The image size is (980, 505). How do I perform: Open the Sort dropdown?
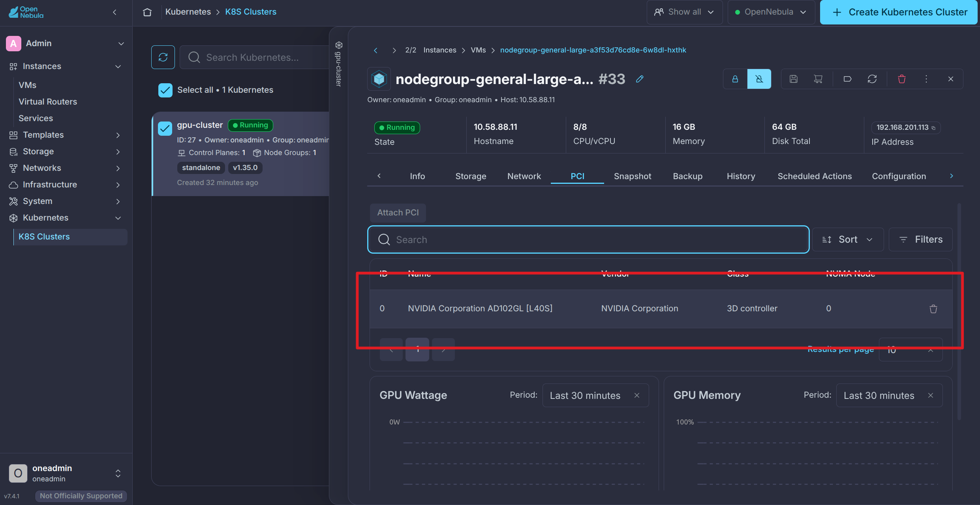(848, 239)
